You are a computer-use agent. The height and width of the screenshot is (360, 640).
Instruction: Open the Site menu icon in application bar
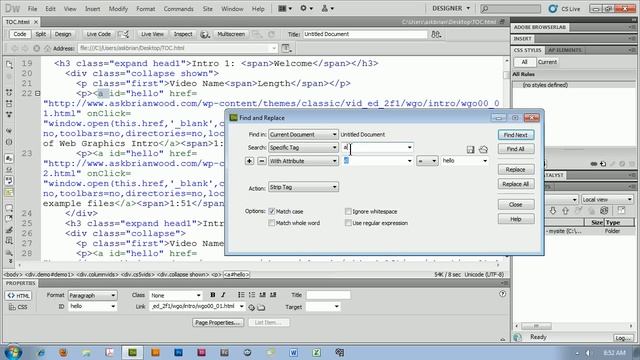[x=327, y=8]
